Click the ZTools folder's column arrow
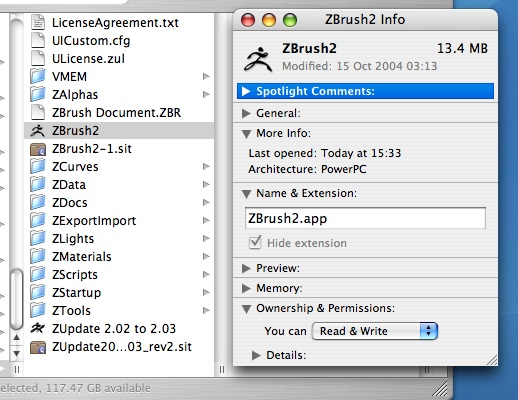The image size is (518, 400). pos(206,310)
